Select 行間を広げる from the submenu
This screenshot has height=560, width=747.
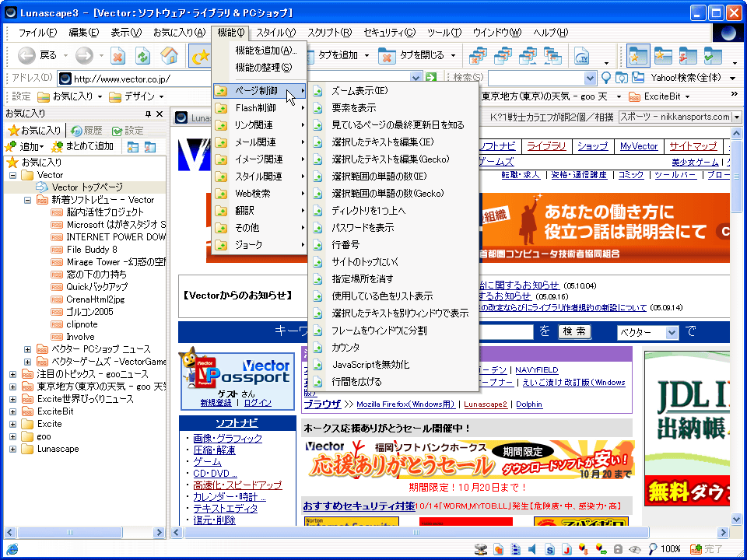point(394,382)
